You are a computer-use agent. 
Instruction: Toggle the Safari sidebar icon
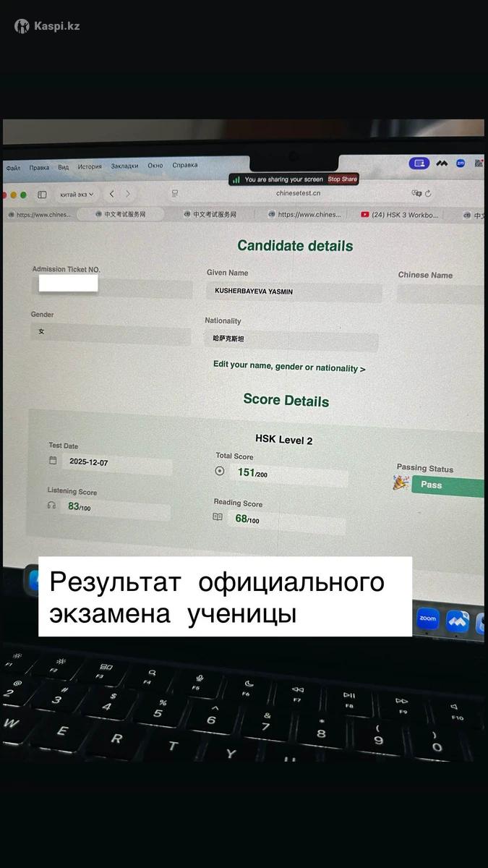click(42, 195)
